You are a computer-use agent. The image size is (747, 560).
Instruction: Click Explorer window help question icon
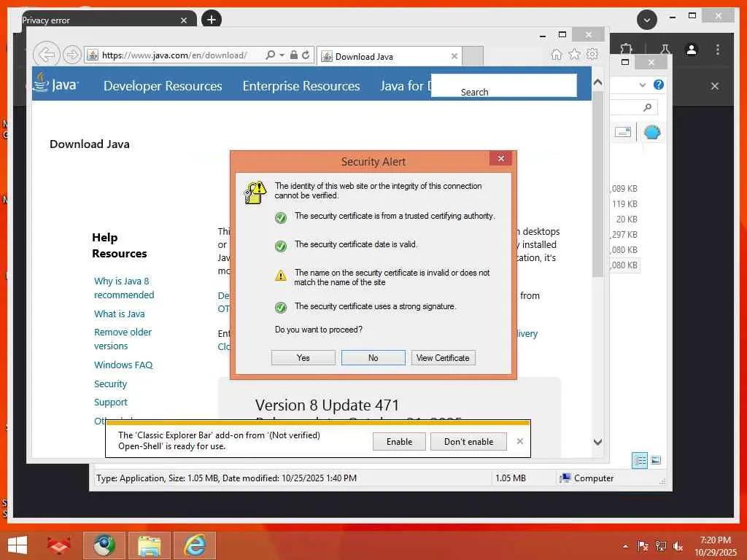coord(659,85)
